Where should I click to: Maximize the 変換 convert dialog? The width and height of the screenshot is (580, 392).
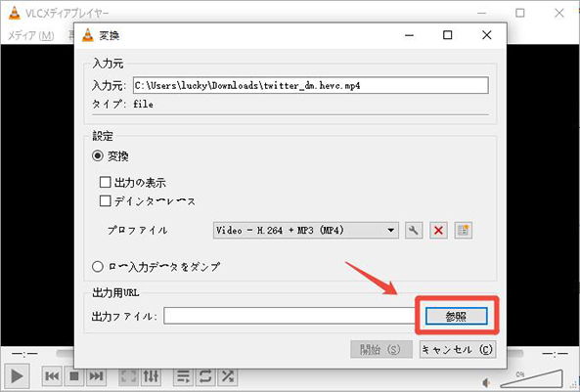(448, 35)
